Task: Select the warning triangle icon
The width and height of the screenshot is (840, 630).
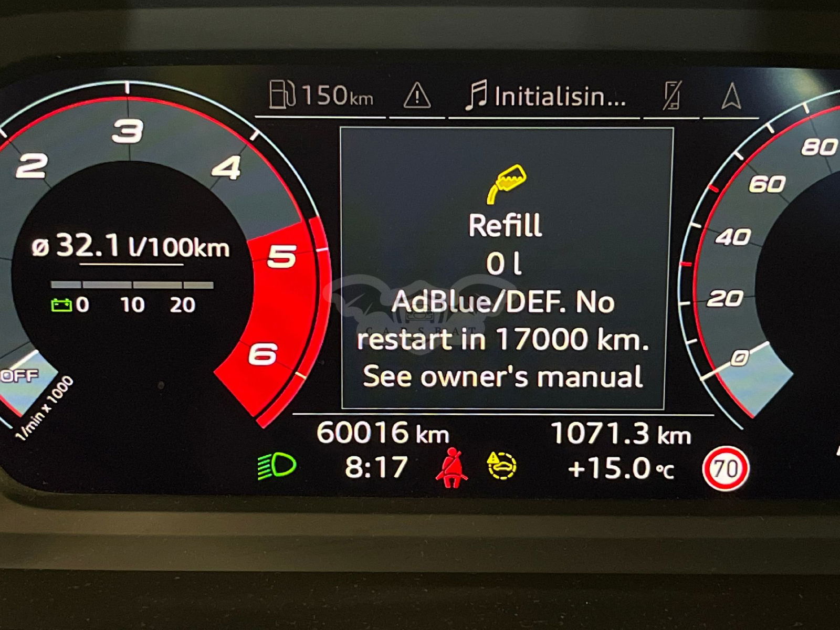Action: pos(417,96)
